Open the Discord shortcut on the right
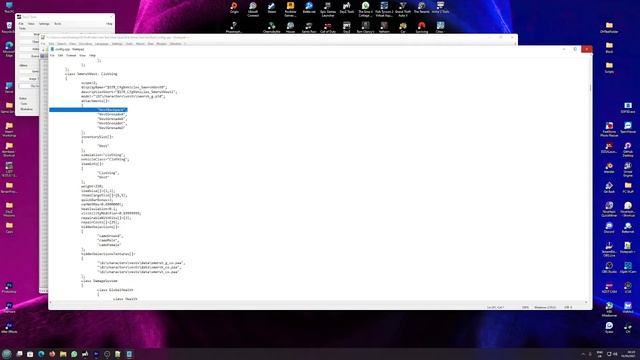The height and width of the screenshot is (360, 640). pos(609,228)
